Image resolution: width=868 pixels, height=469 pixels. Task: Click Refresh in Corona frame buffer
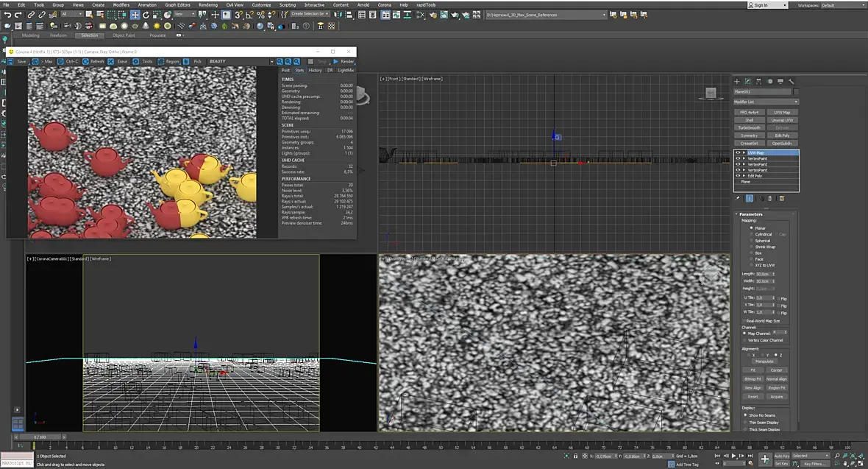(x=93, y=62)
